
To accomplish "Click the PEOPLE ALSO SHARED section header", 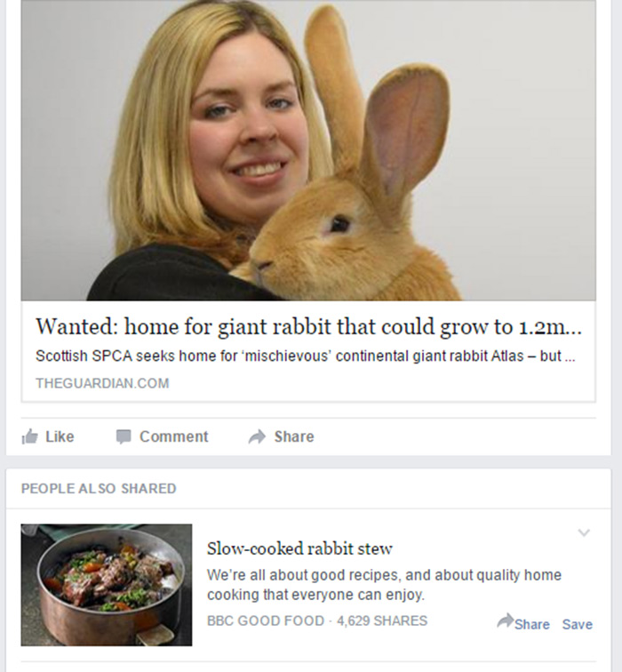I will tap(99, 489).
